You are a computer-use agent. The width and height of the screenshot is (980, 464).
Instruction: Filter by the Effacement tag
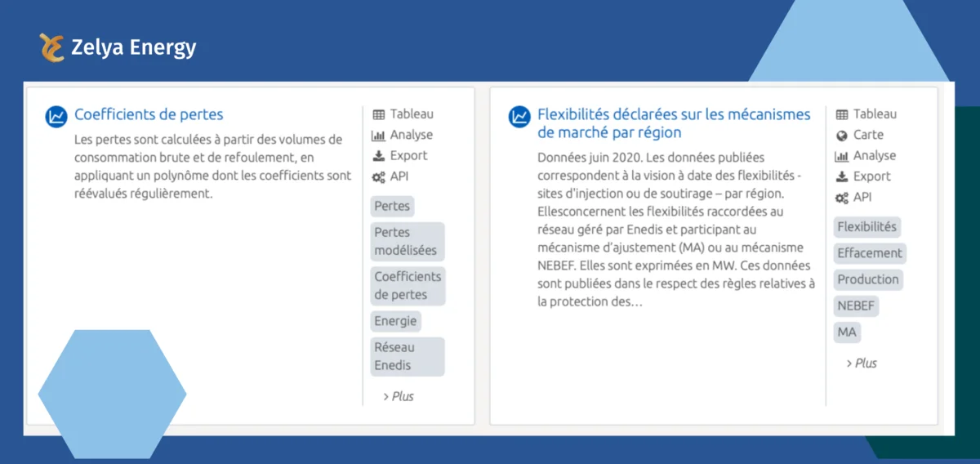(870, 253)
